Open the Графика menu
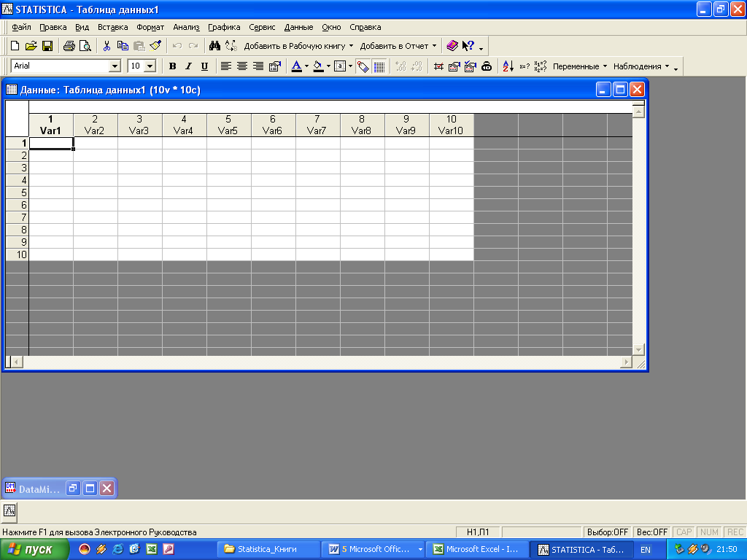747x560 pixels. (224, 27)
